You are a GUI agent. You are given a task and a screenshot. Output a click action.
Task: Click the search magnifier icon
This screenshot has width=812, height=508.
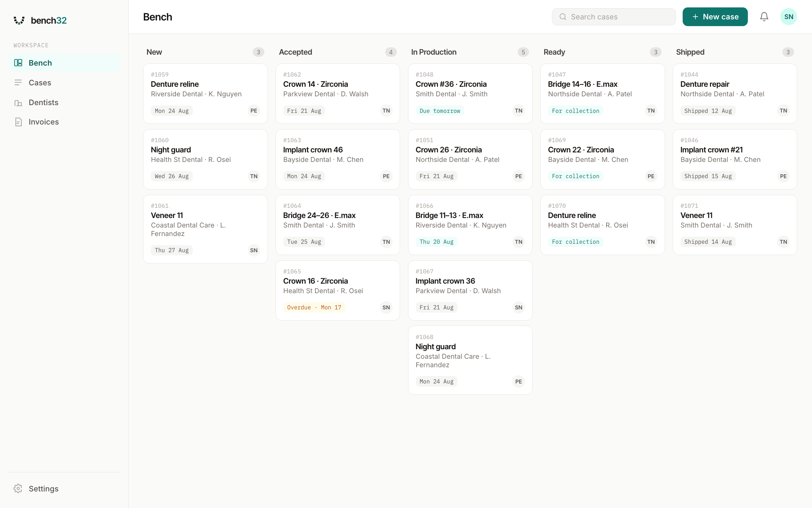point(563,17)
